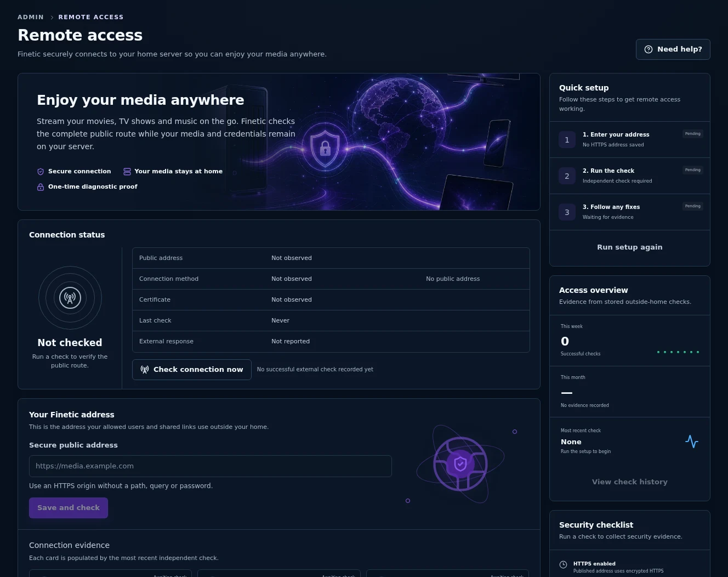This screenshot has width=728, height=577.
Task: Click 'No successful external check recorded yet' text
Action: [x=315, y=370]
